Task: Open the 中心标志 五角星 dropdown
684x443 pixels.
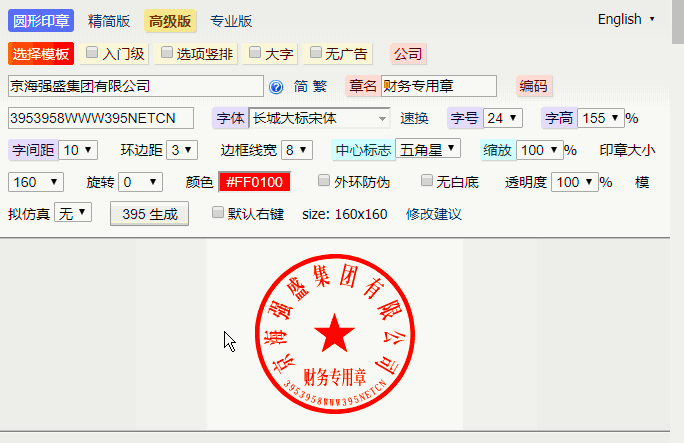Action: [428, 150]
